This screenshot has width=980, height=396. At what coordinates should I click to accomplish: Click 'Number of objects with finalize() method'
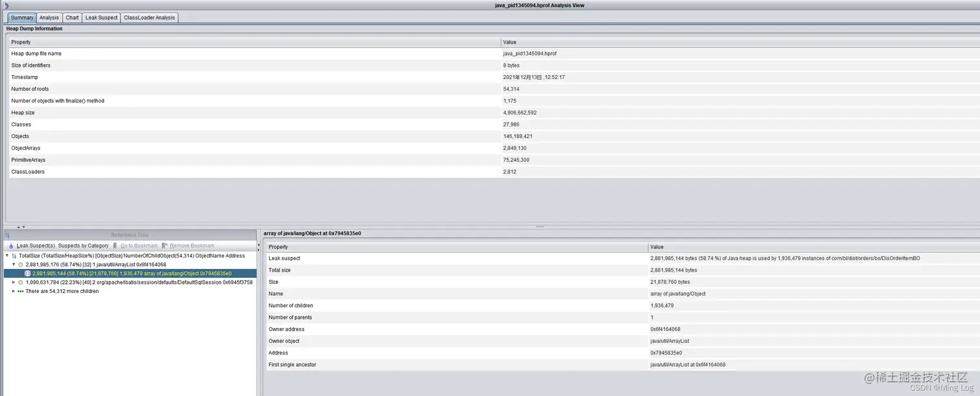click(x=58, y=100)
